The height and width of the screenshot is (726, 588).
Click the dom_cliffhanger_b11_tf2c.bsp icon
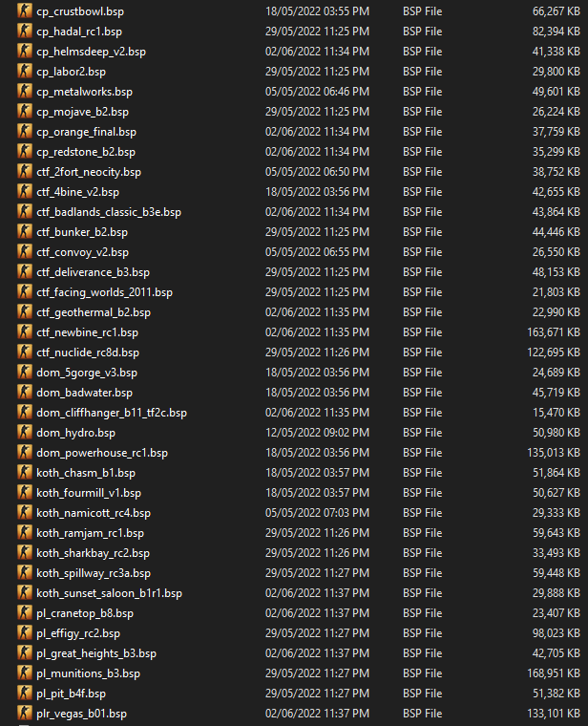25,412
